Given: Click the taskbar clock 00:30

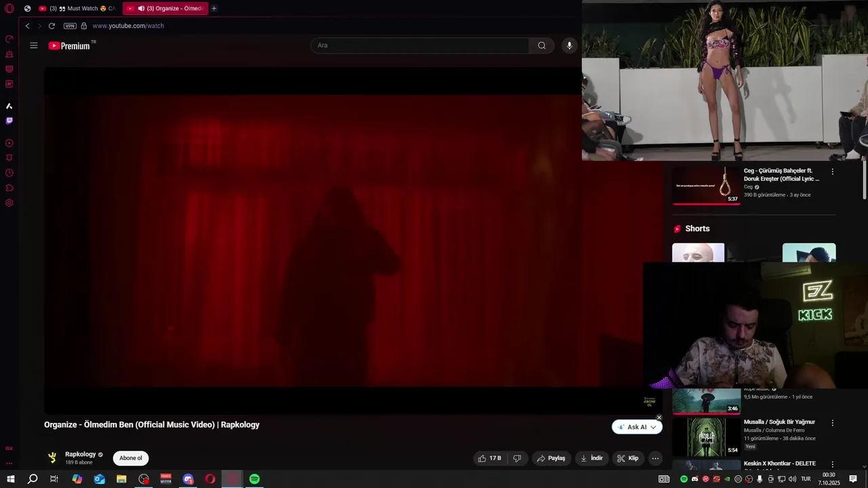Looking at the screenshot, I should pyautogui.click(x=829, y=479).
